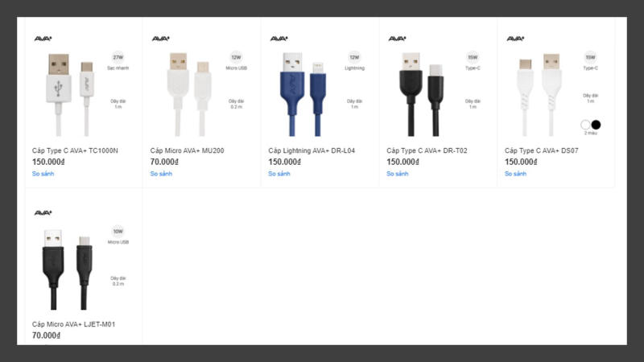Select the white color option for DS07
Image resolution: width=644 pixels, height=362 pixels.
(585, 125)
